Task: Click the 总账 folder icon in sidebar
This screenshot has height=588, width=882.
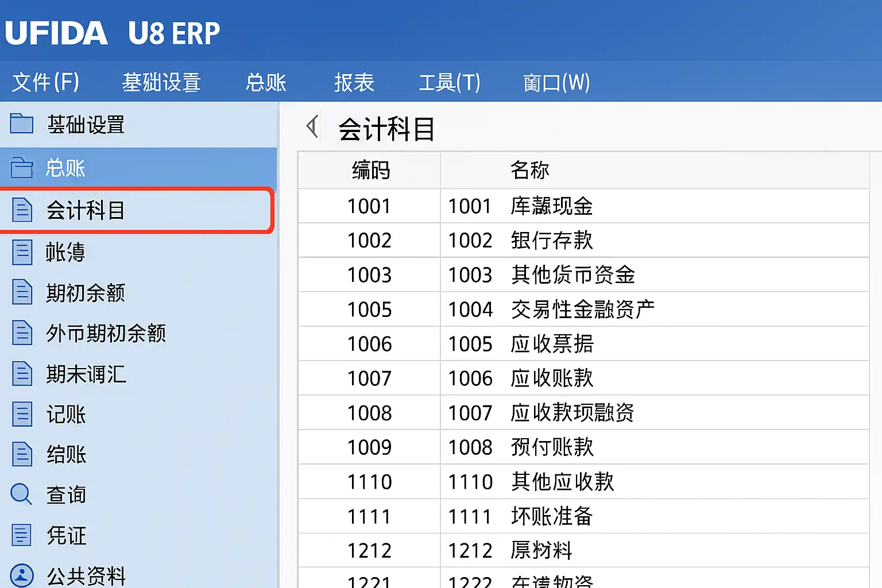Action: point(22,168)
